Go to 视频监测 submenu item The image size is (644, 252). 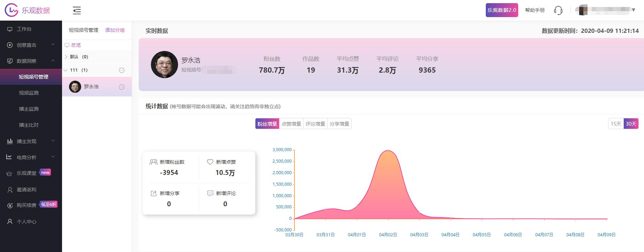(x=29, y=93)
